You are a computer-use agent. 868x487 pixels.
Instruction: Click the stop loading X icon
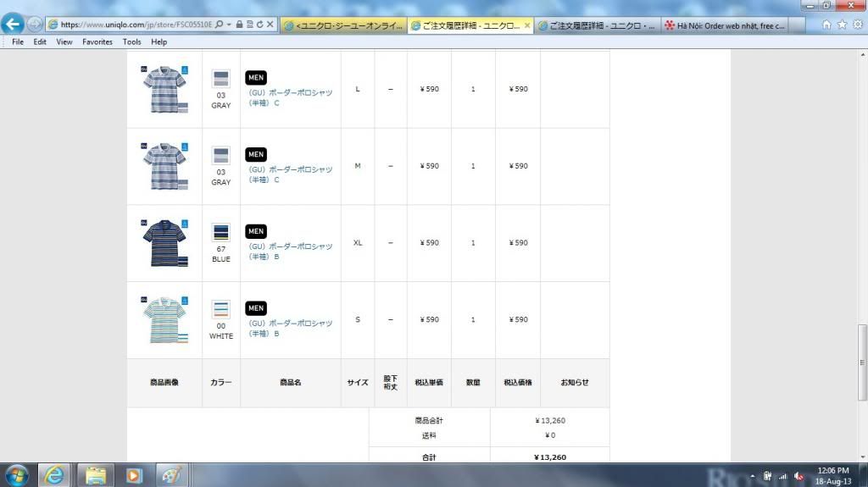270,25
